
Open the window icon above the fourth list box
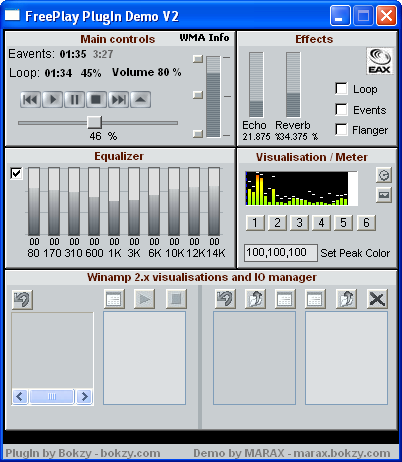click(x=315, y=299)
